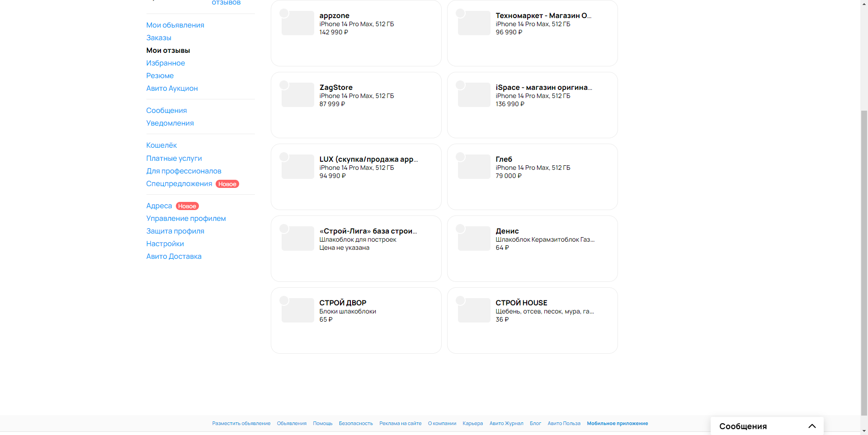Open Безопасность in the footer
868x435 pixels.
coord(356,423)
